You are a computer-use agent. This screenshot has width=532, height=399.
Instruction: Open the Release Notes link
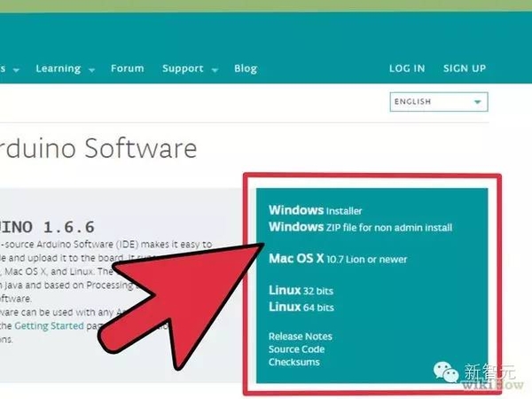click(x=301, y=336)
